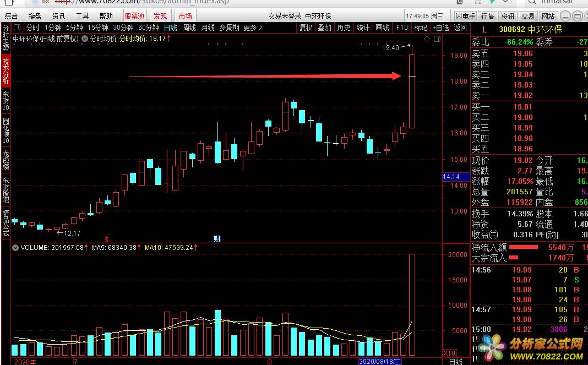
Task: Click the 卖一 price 19.02
Action: (x=522, y=96)
